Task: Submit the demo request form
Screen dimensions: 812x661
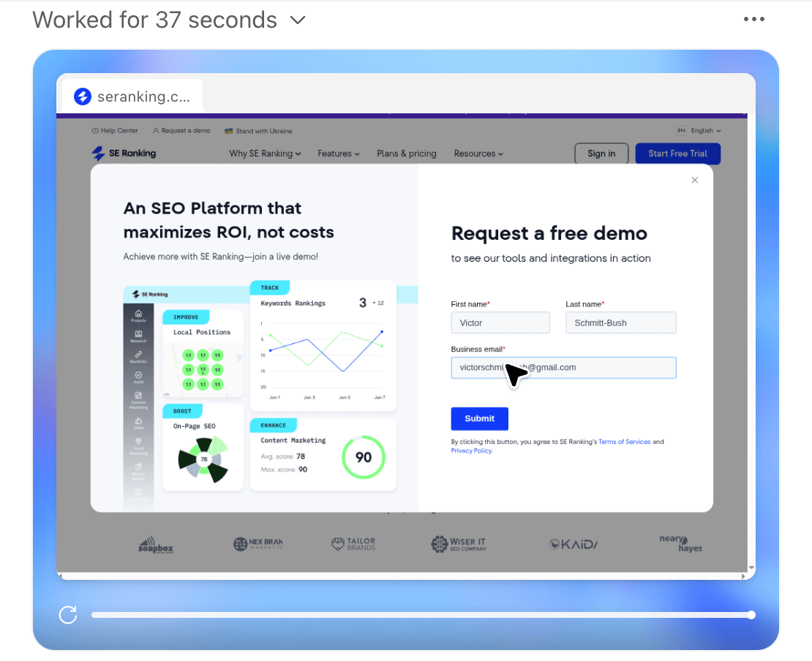Action: pyautogui.click(x=480, y=419)
